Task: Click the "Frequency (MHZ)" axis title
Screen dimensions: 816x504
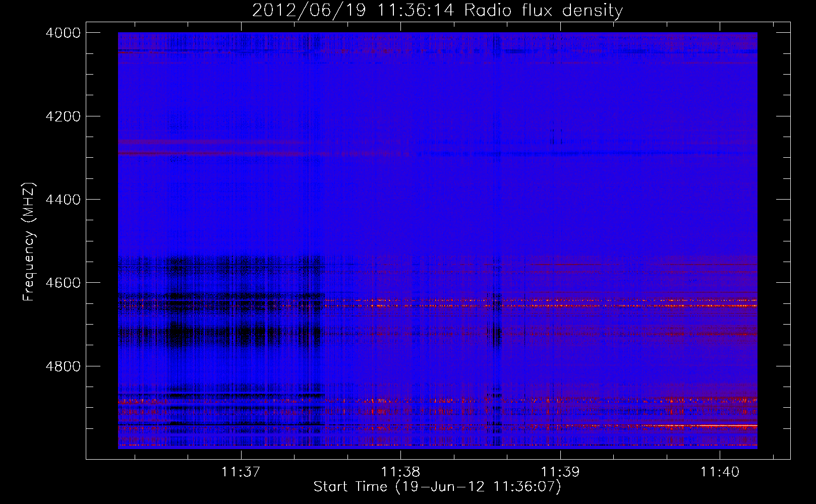Action: point(29,242)
